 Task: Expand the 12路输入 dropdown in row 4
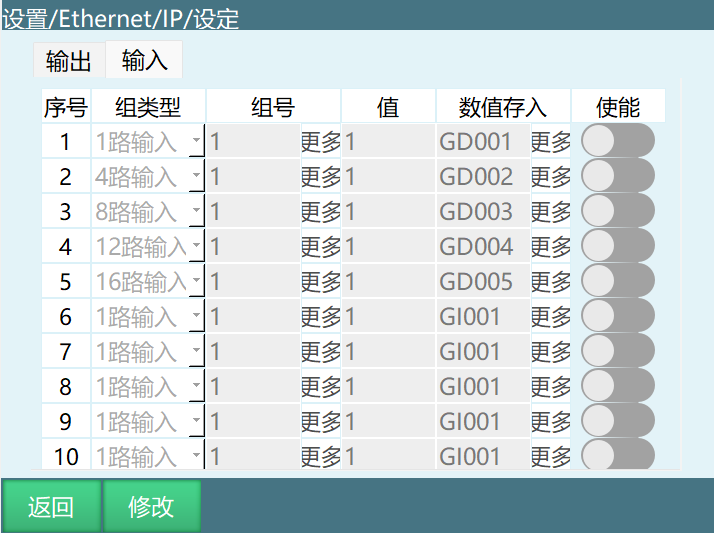[x=148, y=247]
